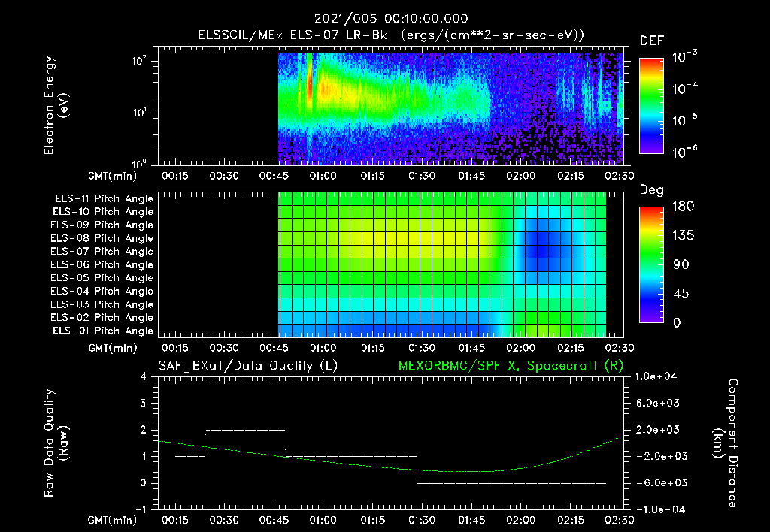Click the dark blue patch in pitch angle plot

click(543, 246)
